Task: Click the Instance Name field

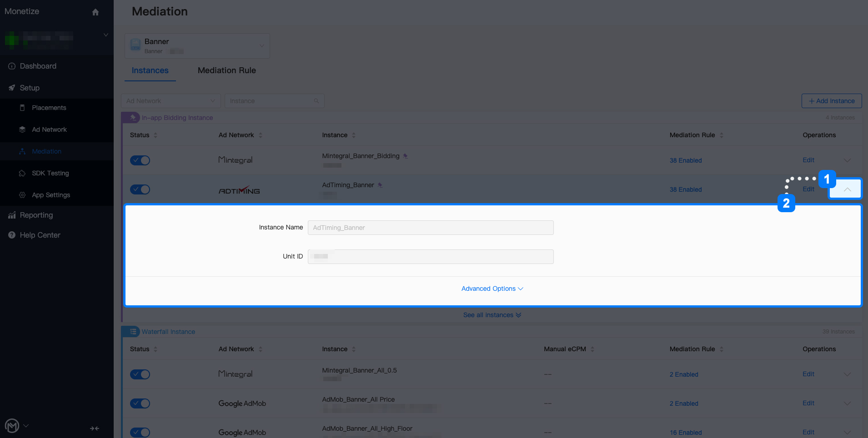Action: tap(431, 228)
